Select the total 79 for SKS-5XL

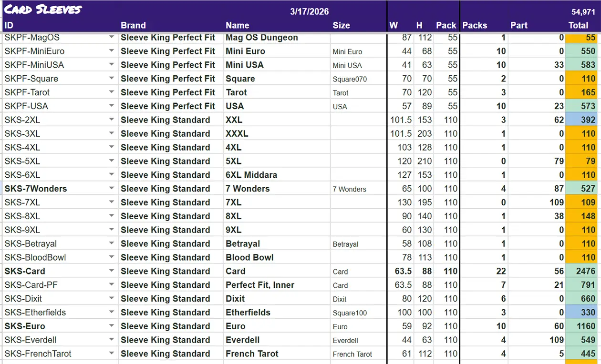click(581, 161)
